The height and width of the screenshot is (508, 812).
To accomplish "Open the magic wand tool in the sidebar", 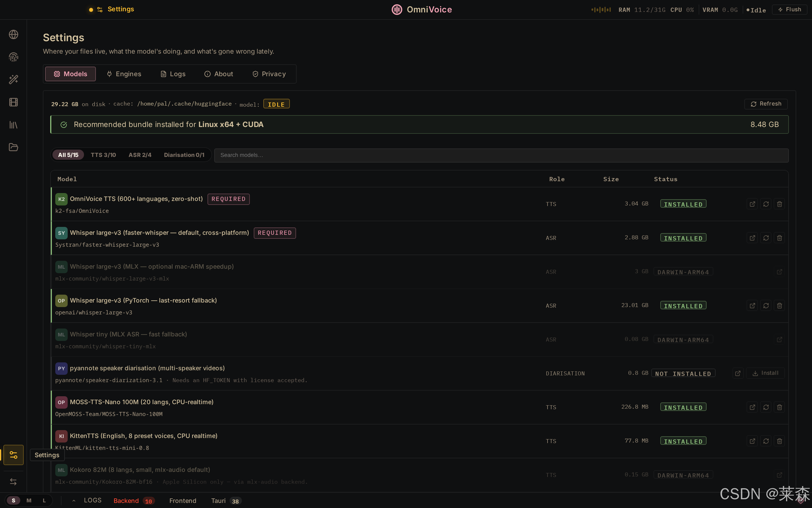I will click(x=14, y=80).
